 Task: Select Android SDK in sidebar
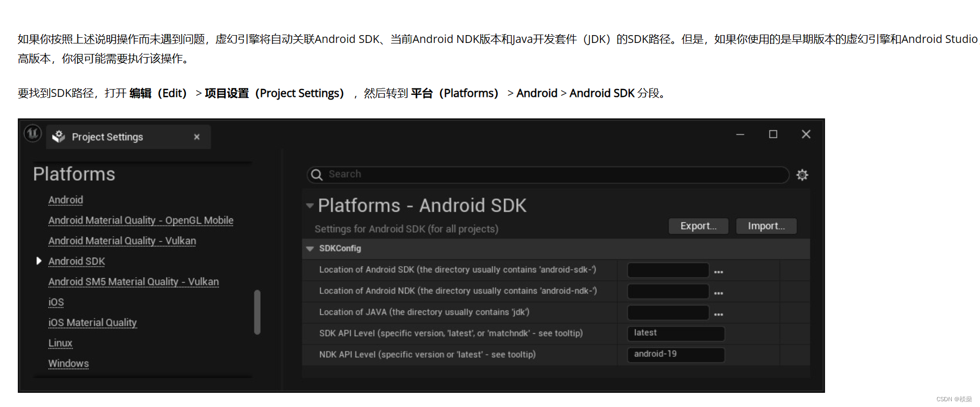click(x=76, y=261)
